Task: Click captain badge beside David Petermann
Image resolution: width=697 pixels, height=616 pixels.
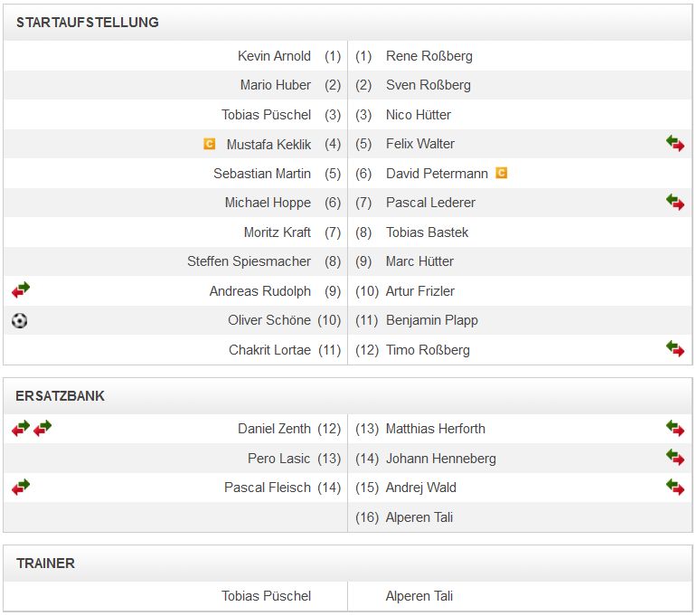Action: [501, 173]
